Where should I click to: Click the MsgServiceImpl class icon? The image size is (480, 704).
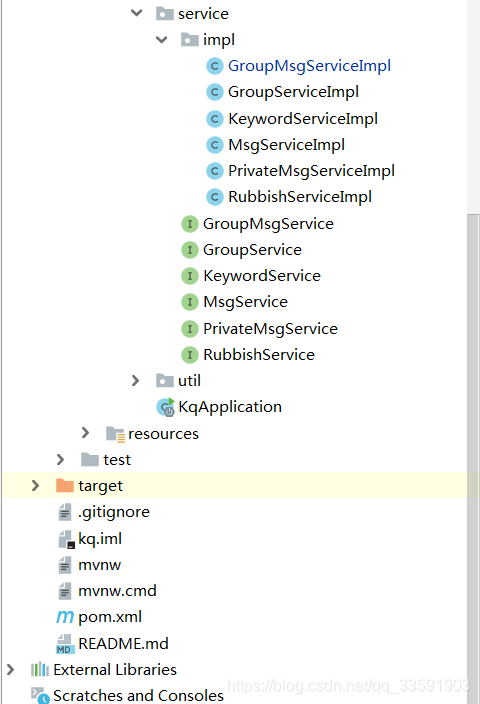[x=215, y=145]
